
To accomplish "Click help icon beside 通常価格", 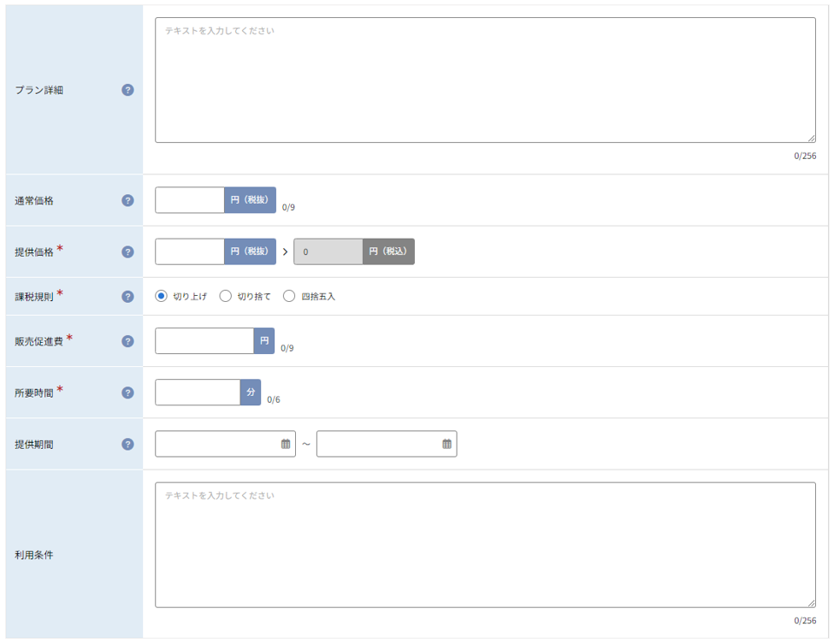I will 127,200.
